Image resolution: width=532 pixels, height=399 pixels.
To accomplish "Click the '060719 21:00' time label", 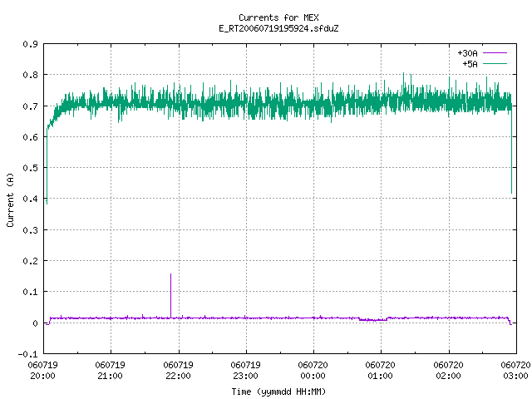I will [x=110, y=371].
